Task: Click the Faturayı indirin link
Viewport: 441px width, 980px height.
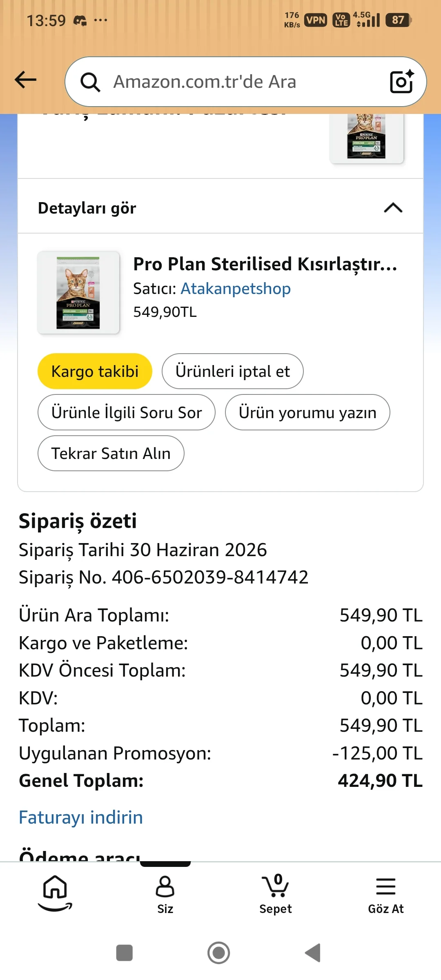Action: pos(81,817)
